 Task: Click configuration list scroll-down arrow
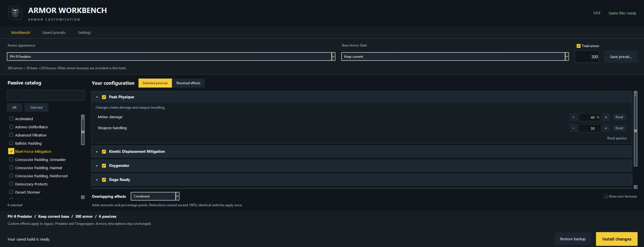click(x=636, y=187)
